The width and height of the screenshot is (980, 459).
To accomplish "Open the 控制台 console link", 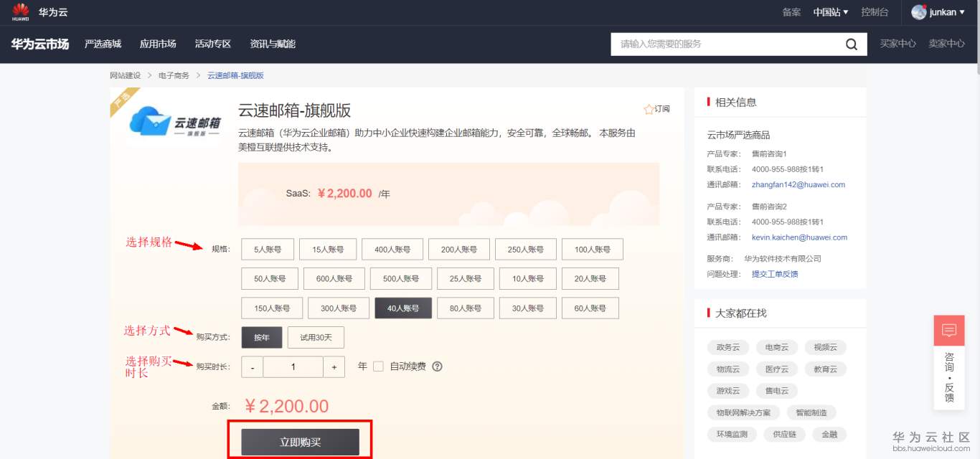I will 875,12.
